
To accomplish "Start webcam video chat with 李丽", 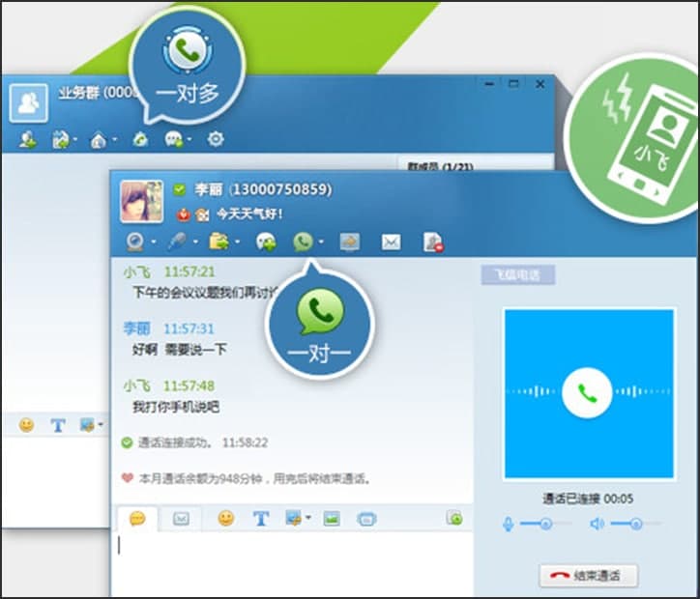I will 134,242.
